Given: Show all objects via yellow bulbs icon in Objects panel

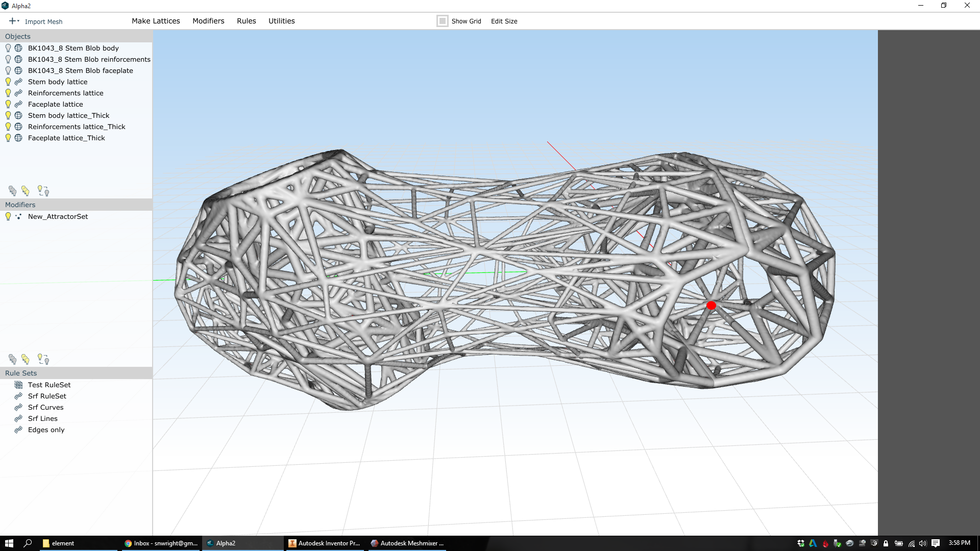Looking at the screenshot, I should pyautogui.click(x=26, y=191).
